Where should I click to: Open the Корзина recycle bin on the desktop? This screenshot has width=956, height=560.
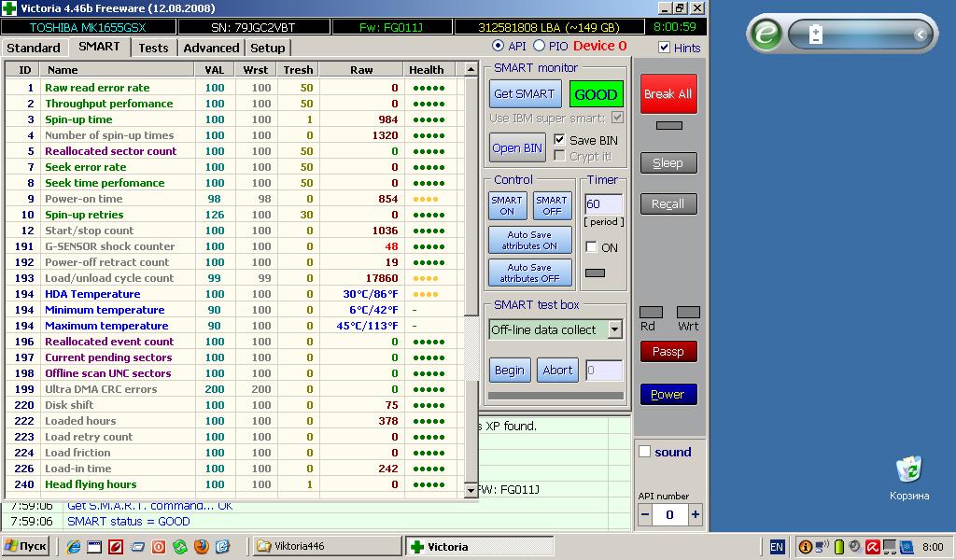pos(909,479)
